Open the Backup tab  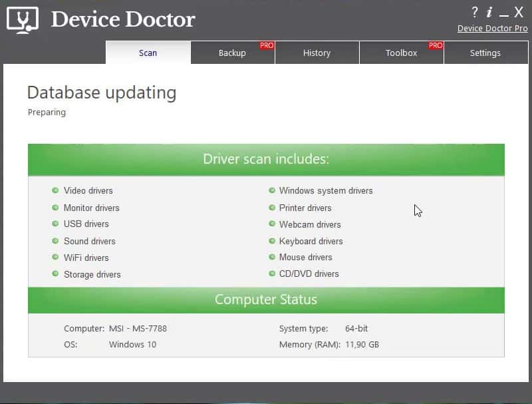(232, 53)
